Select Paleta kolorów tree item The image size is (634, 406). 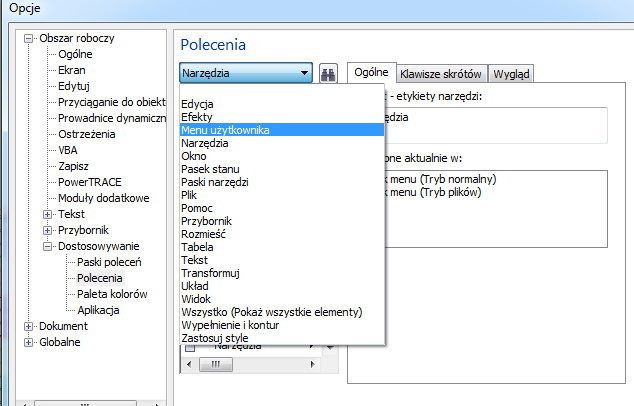(112, 294)
